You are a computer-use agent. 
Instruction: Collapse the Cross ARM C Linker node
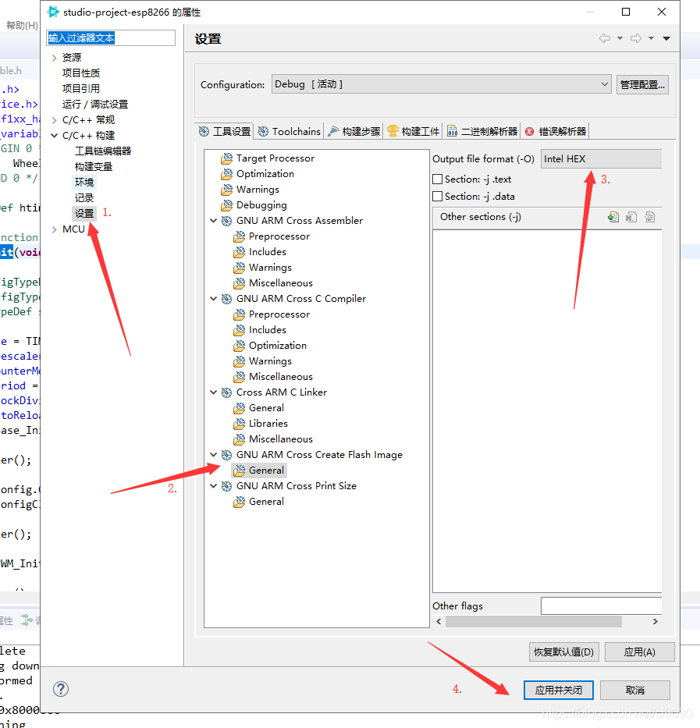pyautogui.click(x=213, y=392)
